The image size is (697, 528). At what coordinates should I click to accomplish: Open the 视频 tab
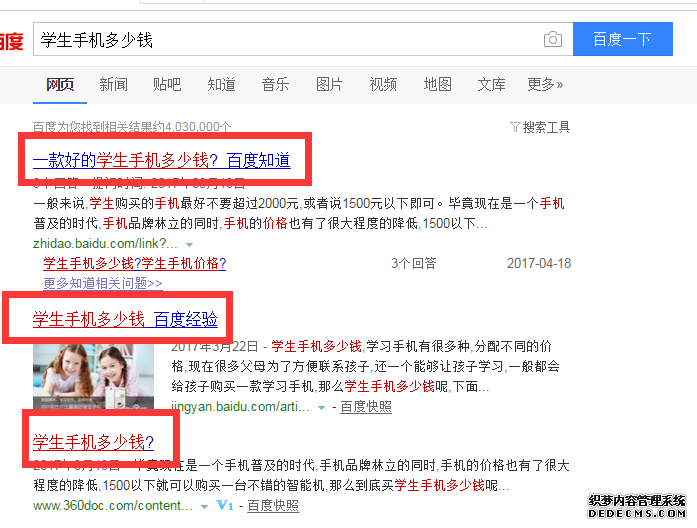pos(383,84)
